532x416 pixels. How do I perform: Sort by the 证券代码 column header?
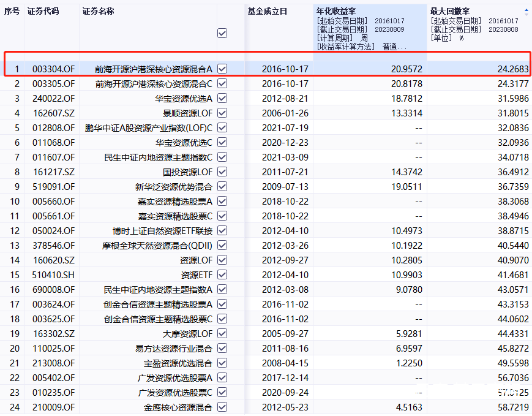tap(43, 12)
